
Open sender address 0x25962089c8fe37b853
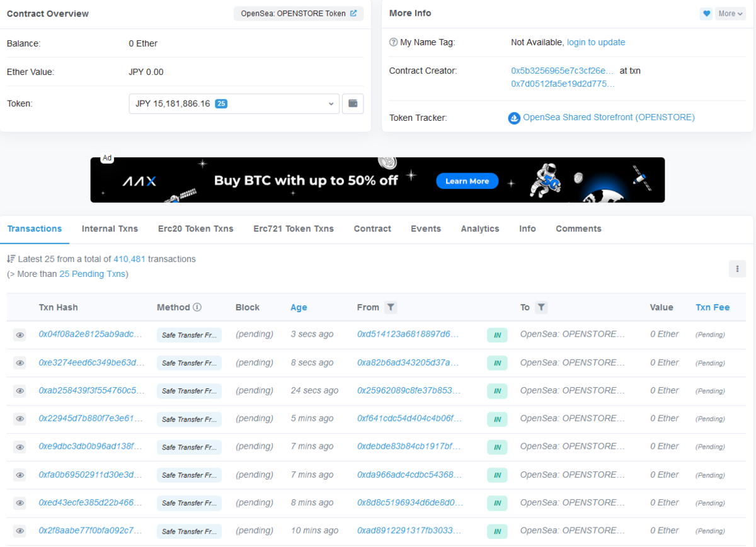tap(409, 390)
